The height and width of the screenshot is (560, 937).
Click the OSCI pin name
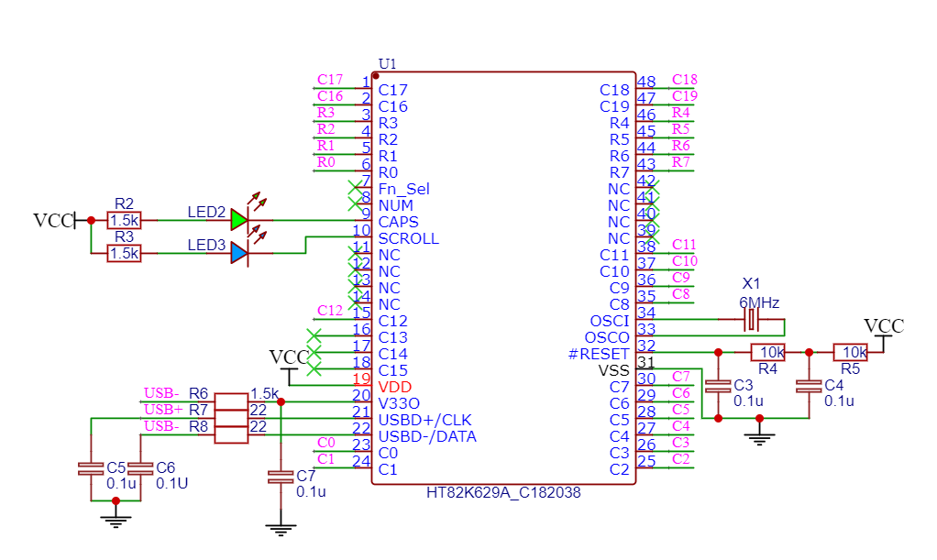coord(610,321)
